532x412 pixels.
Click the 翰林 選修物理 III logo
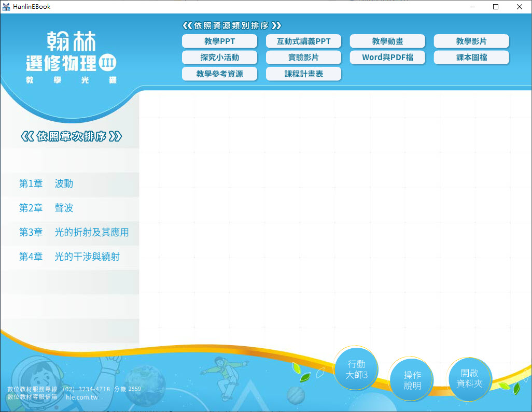click(71, 57)
